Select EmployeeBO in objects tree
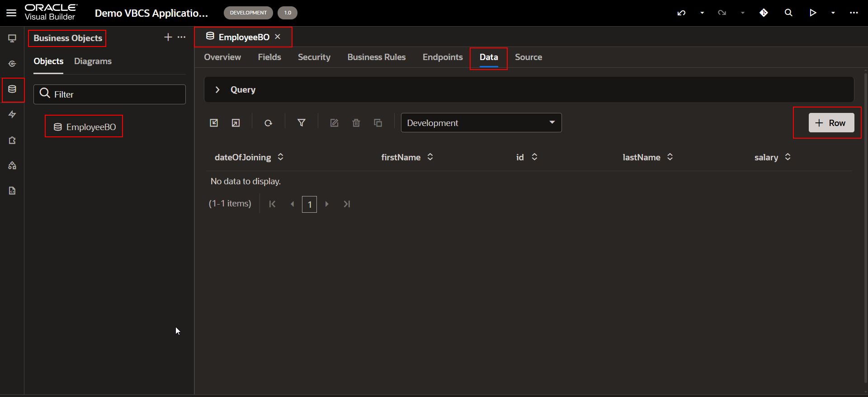The image size is (868, 397). point(84,127)
